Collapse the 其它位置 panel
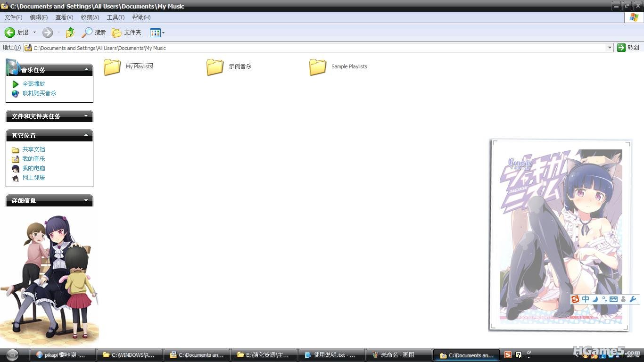This screenshot has height=362, width=644. click(x=86, y=135)
